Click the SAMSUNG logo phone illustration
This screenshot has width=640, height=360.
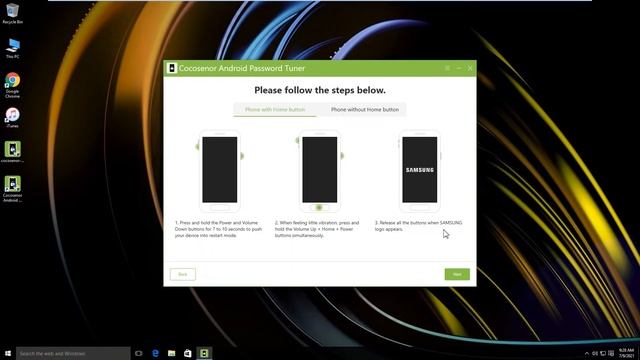click(x=420, y=171)
